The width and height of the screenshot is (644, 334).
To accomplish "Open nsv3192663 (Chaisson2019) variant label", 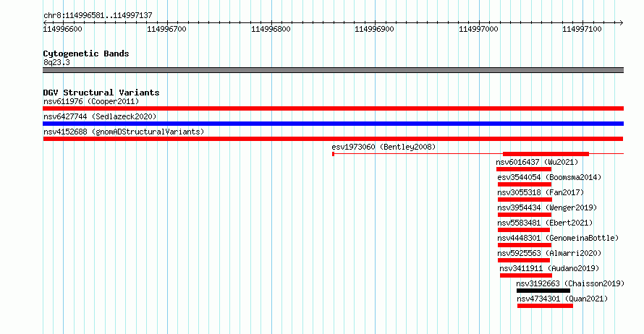I will pyautogui.click(x=570, y=283).
